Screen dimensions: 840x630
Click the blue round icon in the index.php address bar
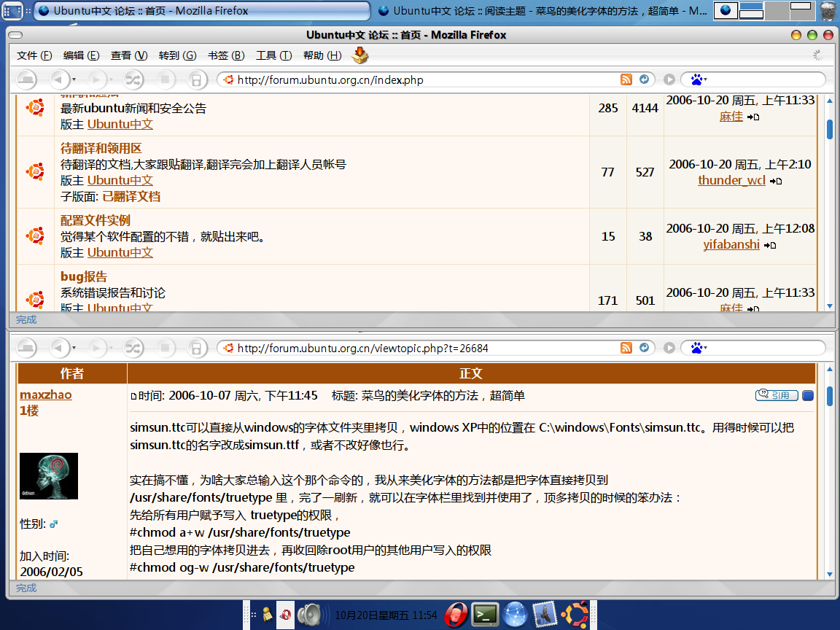pos(644,79)
